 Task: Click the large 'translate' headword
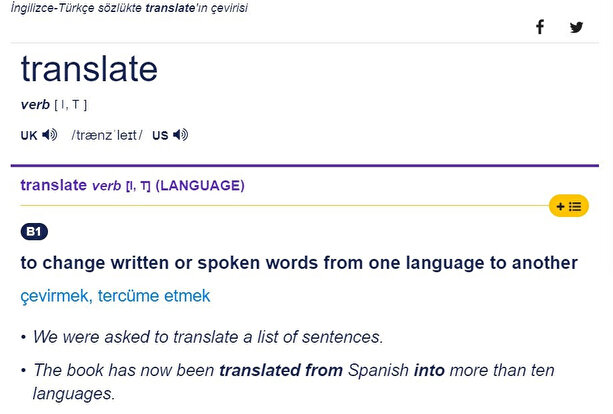click(x=89, y=69)
